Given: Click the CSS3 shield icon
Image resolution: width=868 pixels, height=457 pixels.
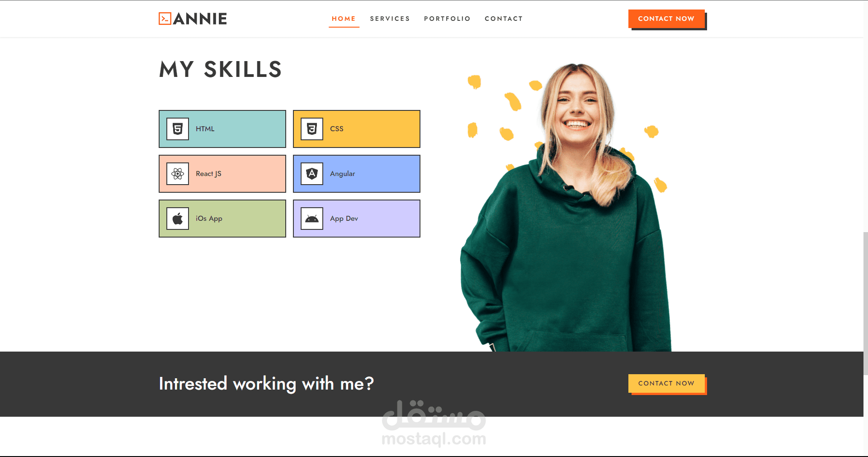Looking at the screenshot, I should (312, 129).
